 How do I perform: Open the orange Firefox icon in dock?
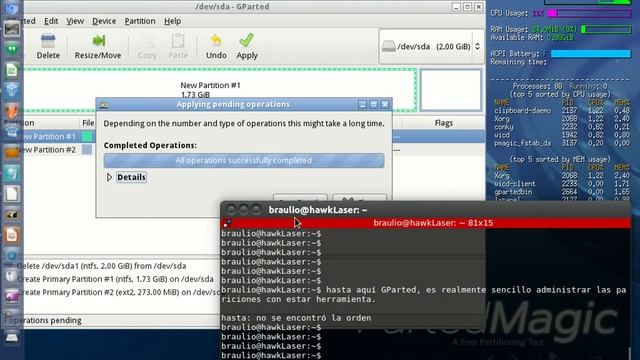point(12,111)
